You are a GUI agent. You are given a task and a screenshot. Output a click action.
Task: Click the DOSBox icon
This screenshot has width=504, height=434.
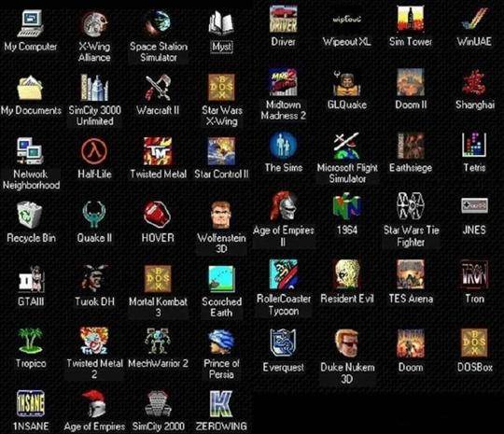tap(474, 343)
